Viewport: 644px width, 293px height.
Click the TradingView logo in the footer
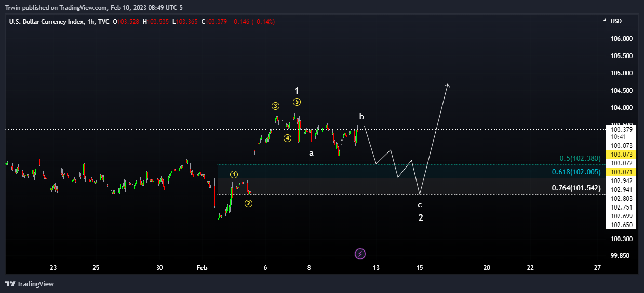click(30, 284)
